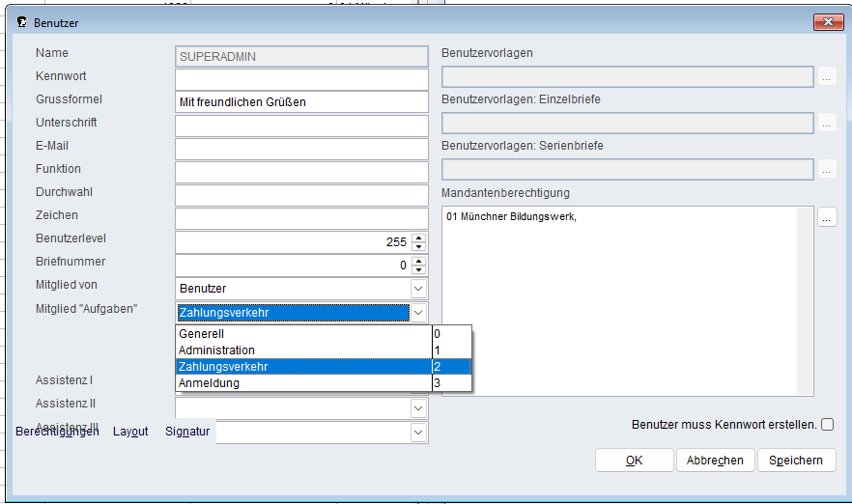852x504 pixels.
Task: Click Speichern to save the user
Action: [x=796, y=461]
